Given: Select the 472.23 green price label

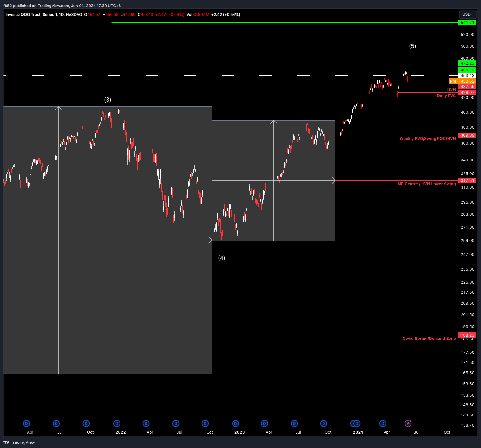Looking at the screenshot, I should [467, 63].
